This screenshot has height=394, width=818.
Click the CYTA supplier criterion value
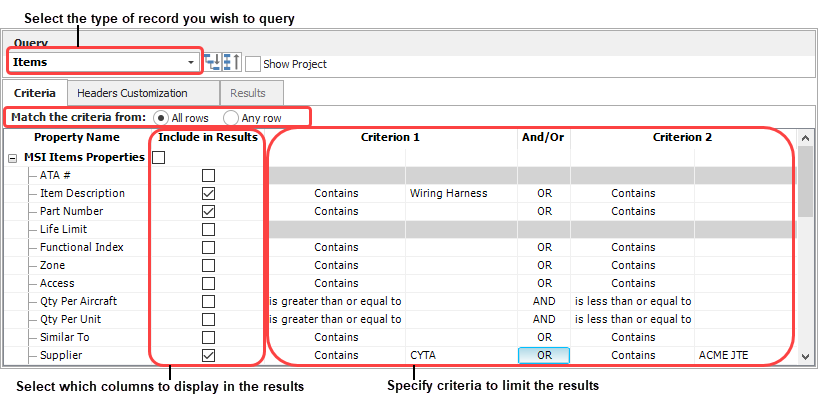click(x=461, y=355)
